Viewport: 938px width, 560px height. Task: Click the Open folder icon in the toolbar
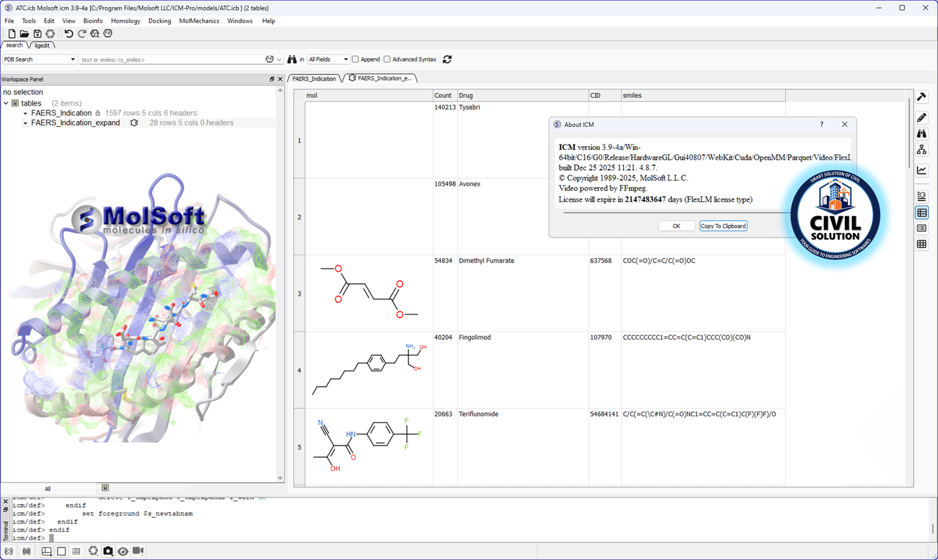(x=24, y=34)
